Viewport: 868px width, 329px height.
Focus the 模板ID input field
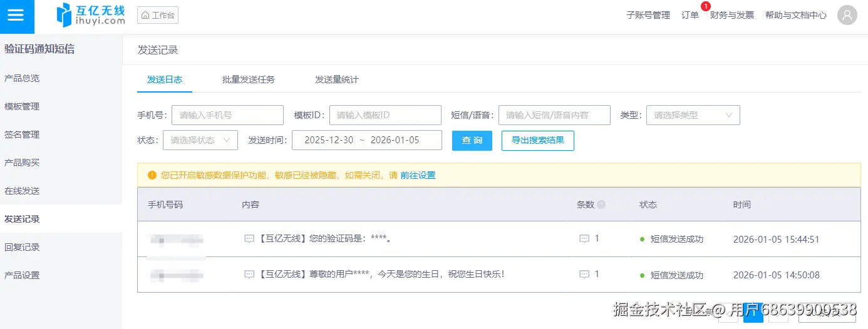(x=385, y=115)
